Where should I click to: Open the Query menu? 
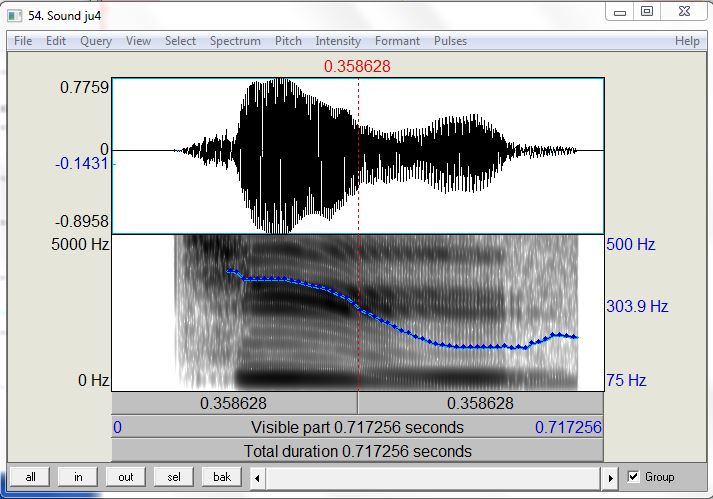pyautogui.click(x=95, y=41)
